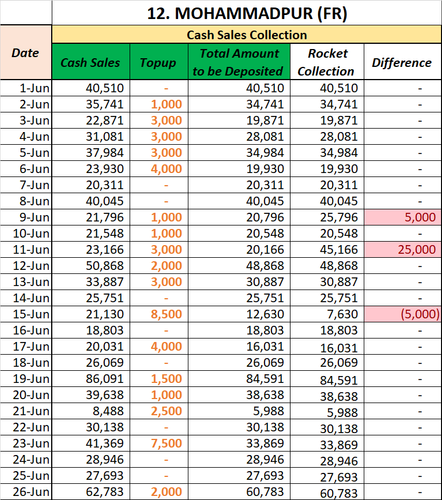The width and height of the screenshot is (442, 500).
Task: Select the 7,500 topup cell
Action: point(159,443)
